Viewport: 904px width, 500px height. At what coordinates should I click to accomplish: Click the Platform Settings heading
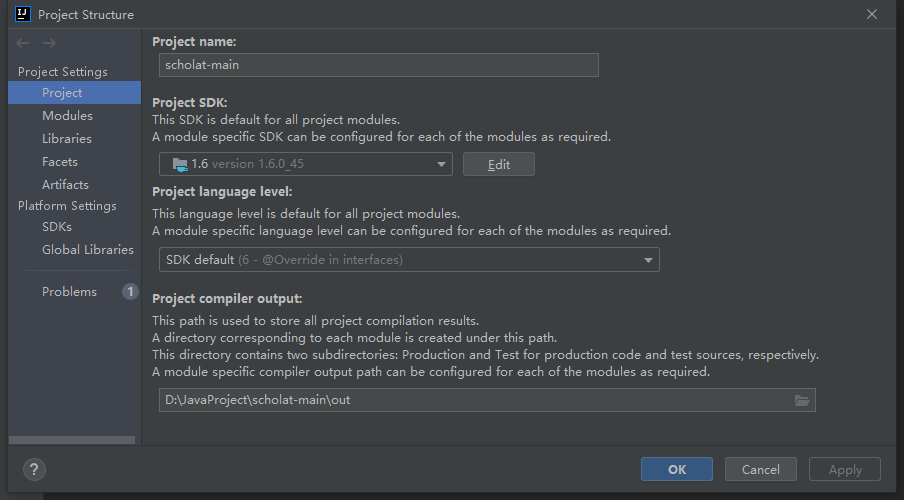[x=67, y=206]
